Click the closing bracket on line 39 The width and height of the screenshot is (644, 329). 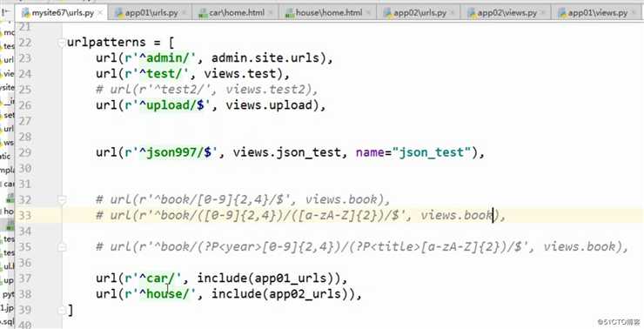(x=70, y=310)
